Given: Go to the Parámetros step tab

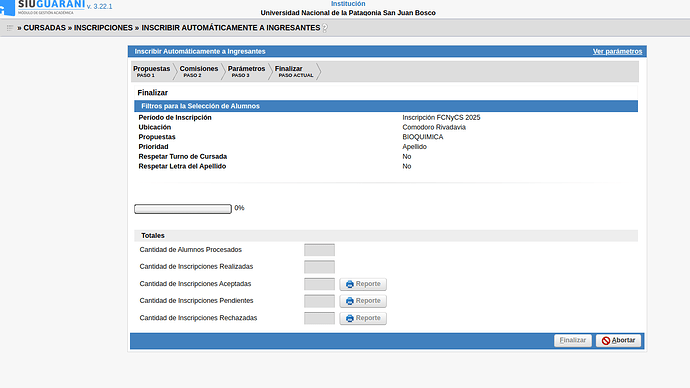Looking at the screenshot, I should click(x=246, y=71).
